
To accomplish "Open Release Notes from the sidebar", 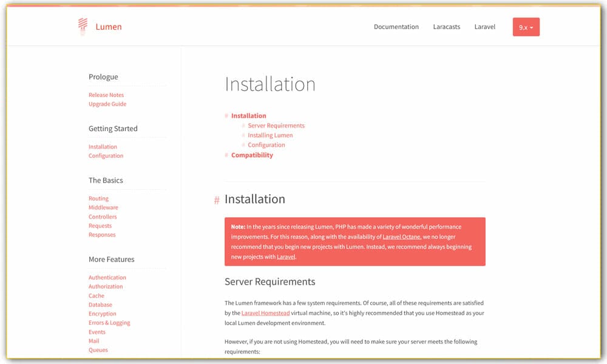I will [x=106, y=95].
